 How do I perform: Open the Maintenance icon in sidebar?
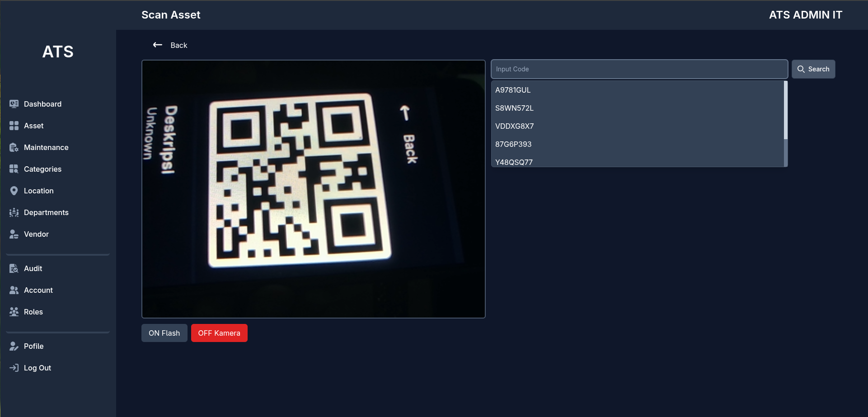point(14,147)
